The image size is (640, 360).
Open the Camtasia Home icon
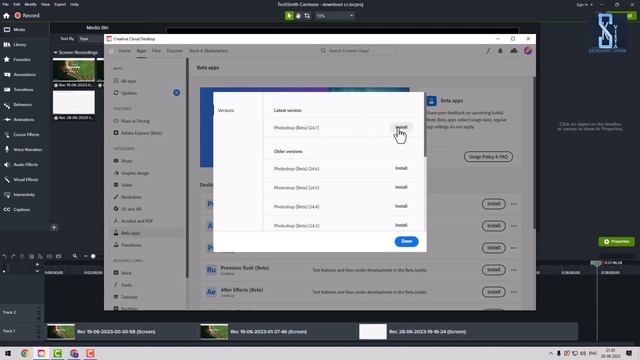[6, 16]
